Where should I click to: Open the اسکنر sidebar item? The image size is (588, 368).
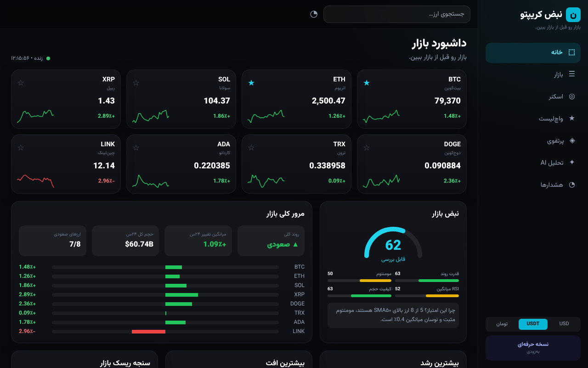click(533, 97)
